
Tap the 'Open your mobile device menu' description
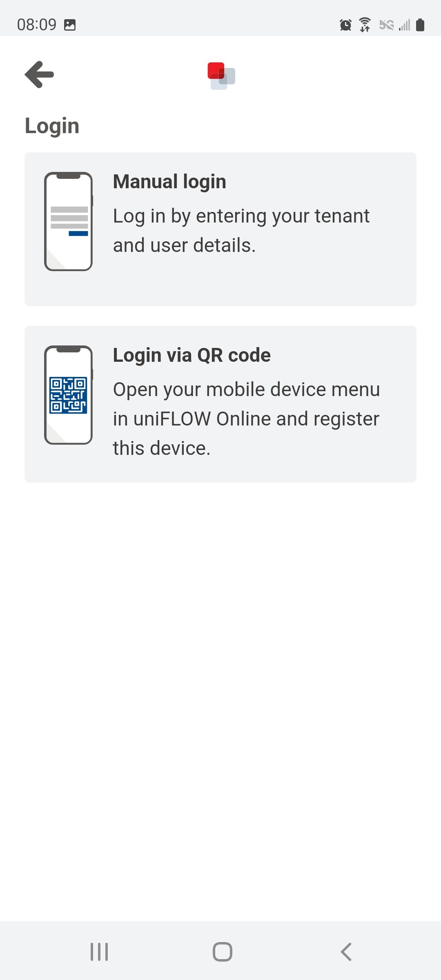247,419
